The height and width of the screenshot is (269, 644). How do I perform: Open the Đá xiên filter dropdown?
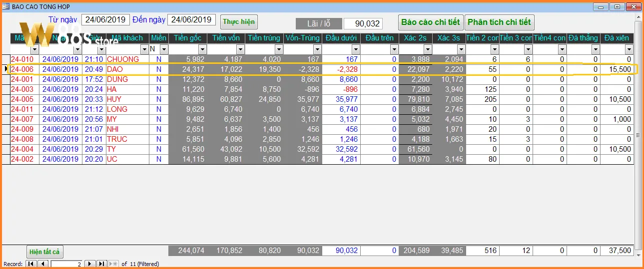pos(629,49)
